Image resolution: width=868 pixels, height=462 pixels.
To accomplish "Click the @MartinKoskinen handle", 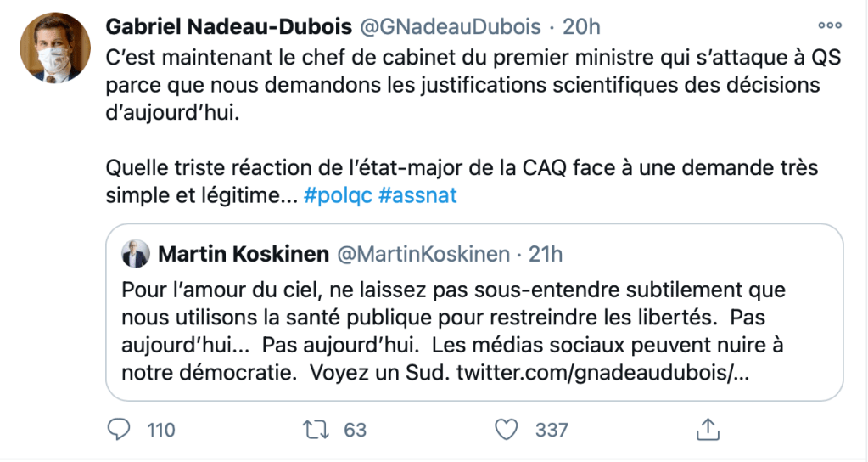I will (425, 253).
